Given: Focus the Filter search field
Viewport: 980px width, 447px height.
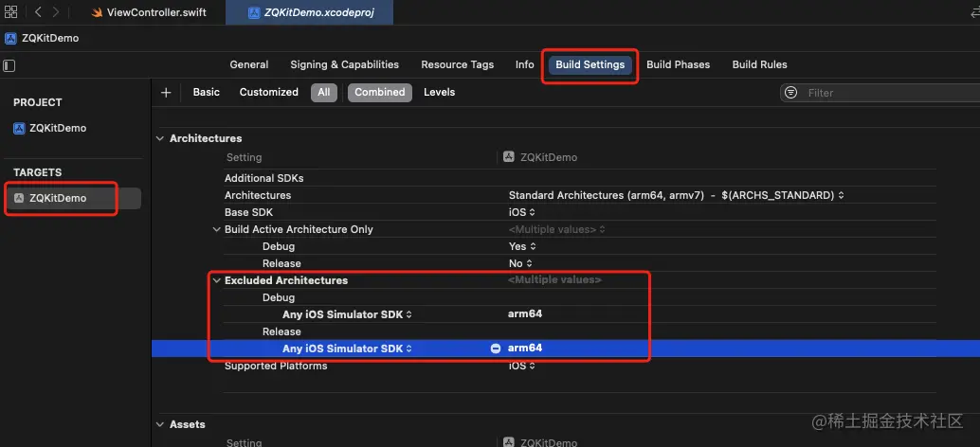Looking at the screenshot, I should (880, 93).
